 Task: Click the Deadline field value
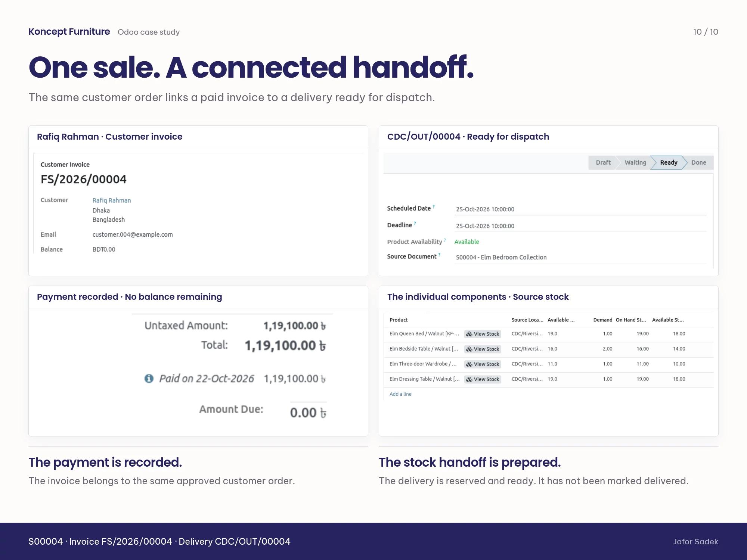(x=580, y=226)
